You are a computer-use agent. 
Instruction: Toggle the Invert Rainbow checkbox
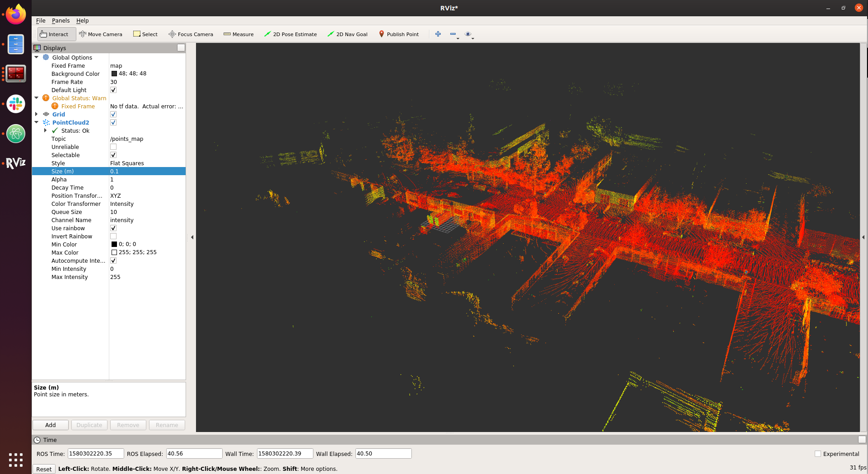pyautogui.click(x=113, y=237)
